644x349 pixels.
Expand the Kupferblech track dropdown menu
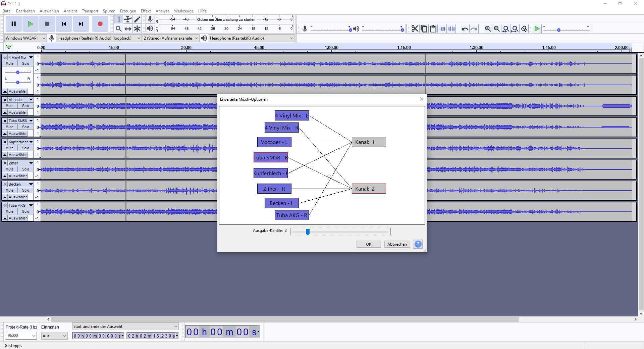click(31, 142)
